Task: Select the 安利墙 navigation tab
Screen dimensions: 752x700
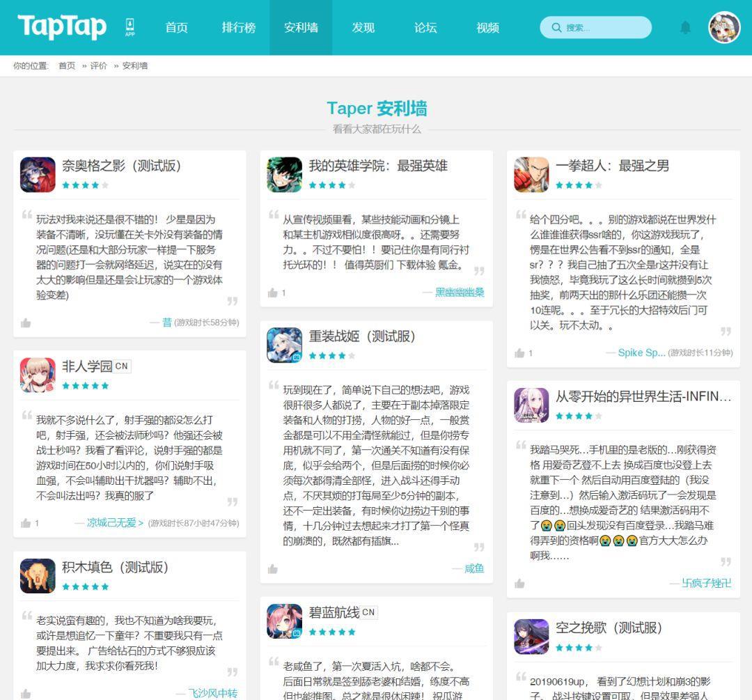Action: [301, 28]
